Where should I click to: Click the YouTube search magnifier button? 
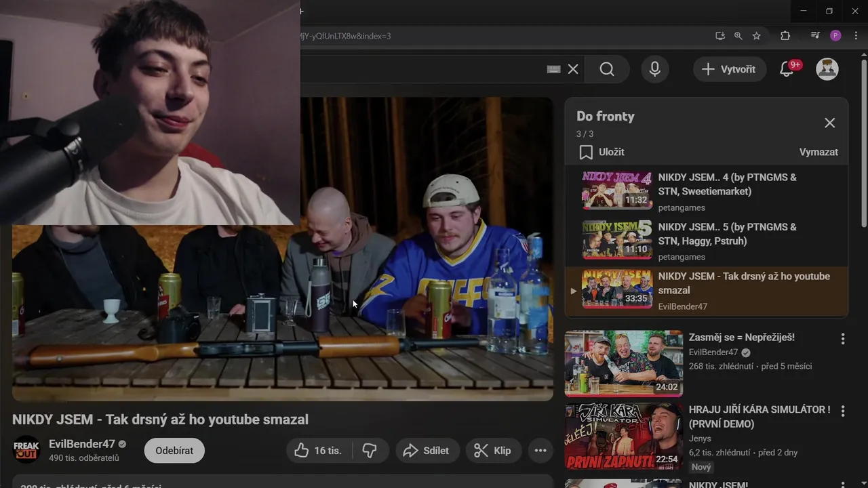[607, 69]
